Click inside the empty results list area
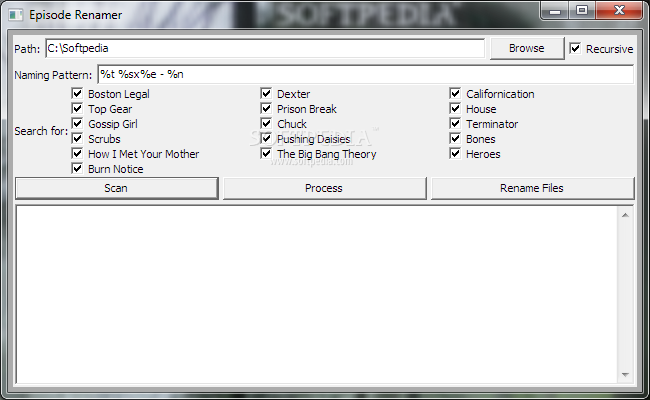Screen dimensions: 650x400 [x=317, y=294]
